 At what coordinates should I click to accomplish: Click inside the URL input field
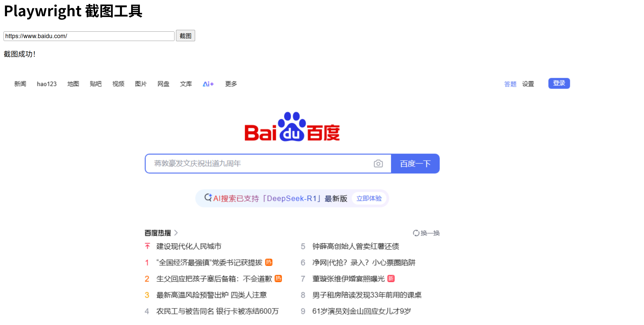(89, 36)
